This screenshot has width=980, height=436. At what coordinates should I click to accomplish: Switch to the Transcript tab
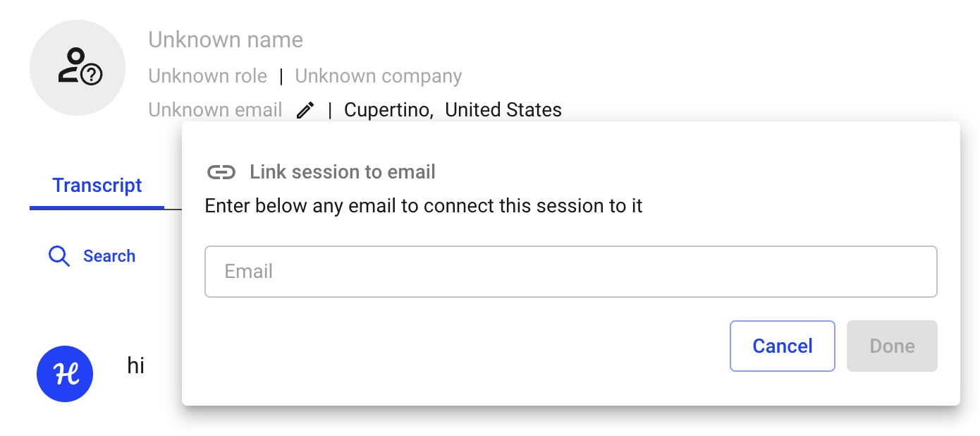pyautogui.click(x=97, y=186)
